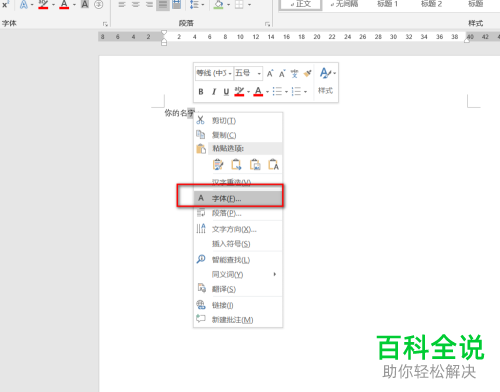
Task: Open 字体(F)... font dialog
Action: [x=238, y=198]
